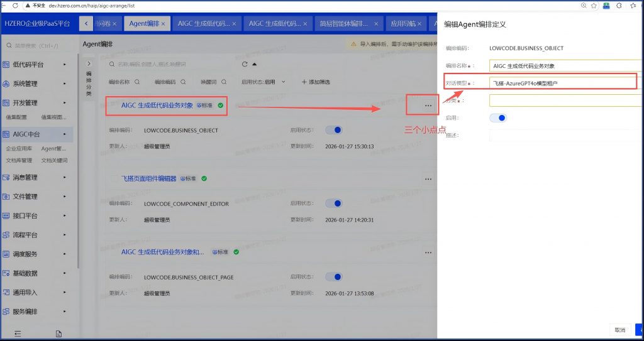Disable 启用状态 for LOWCODE_COMPONENT_EDITOR
This screenshot has width=644, height=341.
(334, 203)
